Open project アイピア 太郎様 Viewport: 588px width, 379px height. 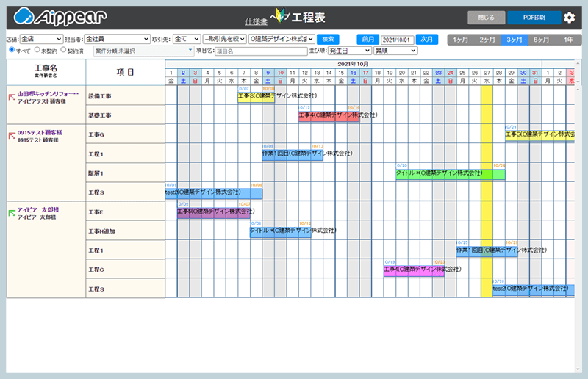[x=38, y=210]
